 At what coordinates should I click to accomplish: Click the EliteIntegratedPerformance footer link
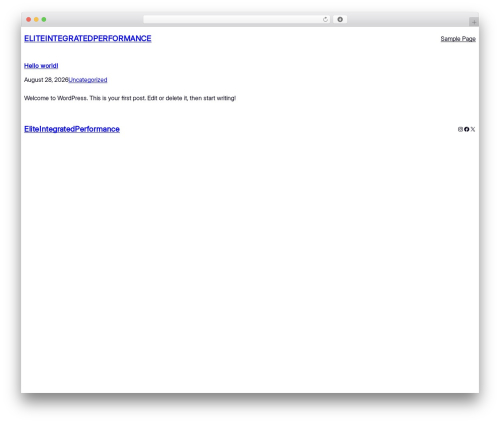click(x=72, y=129)
